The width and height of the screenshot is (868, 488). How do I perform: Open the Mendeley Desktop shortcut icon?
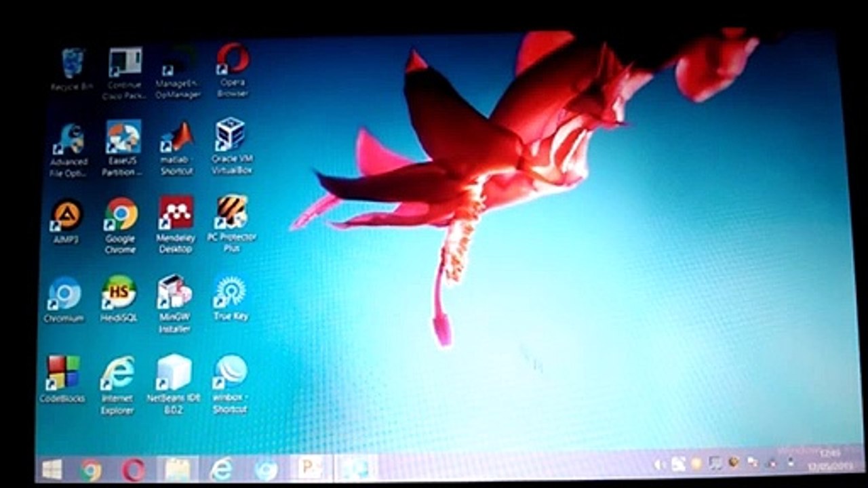(176, 226)
